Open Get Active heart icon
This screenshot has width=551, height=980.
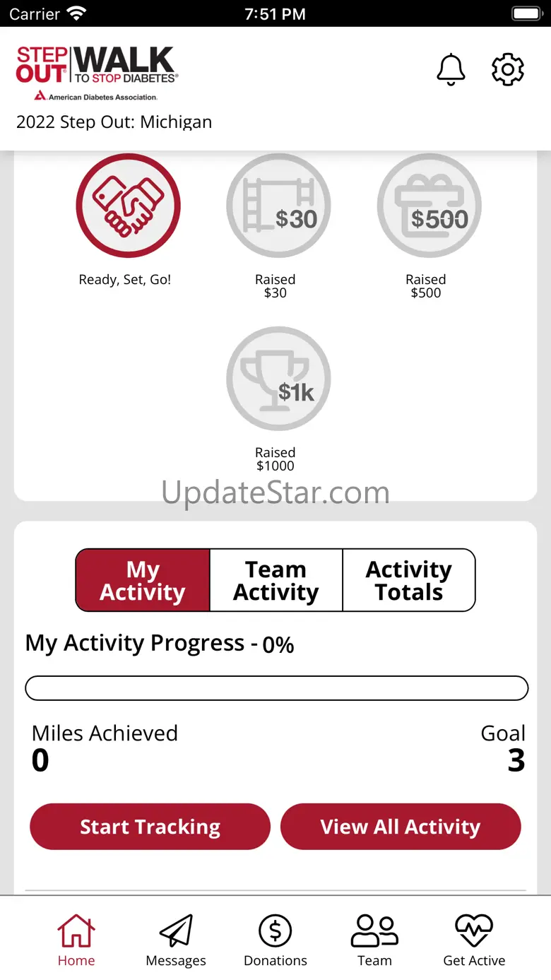coord(474,940)
